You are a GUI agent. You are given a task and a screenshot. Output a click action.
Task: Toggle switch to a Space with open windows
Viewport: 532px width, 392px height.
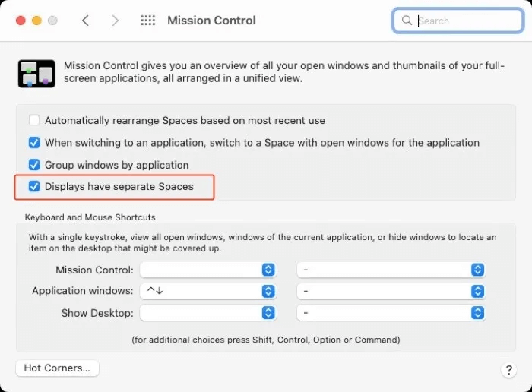(x=34, y=142)
